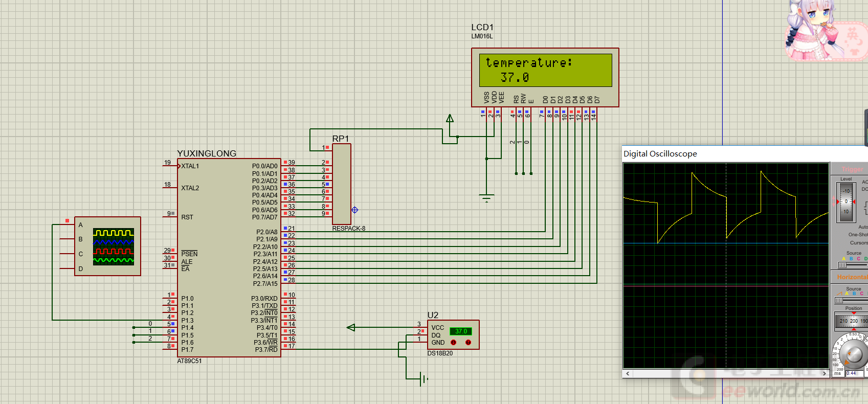Select Horizontal Source channel A label
The image size is (868, 404).
[847, 294]
